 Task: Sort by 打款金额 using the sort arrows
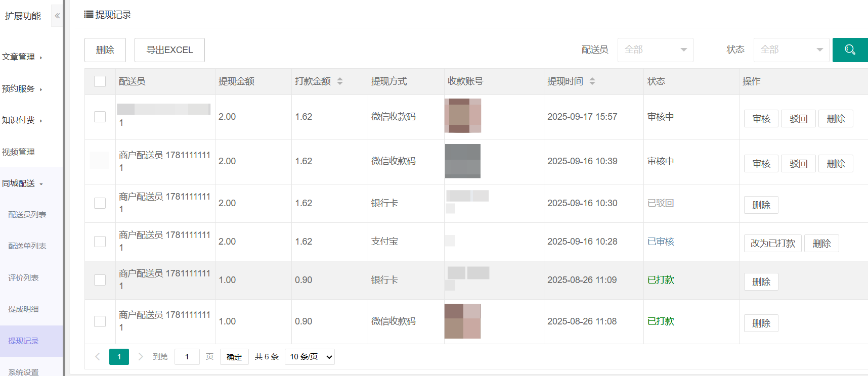point(340,81)
